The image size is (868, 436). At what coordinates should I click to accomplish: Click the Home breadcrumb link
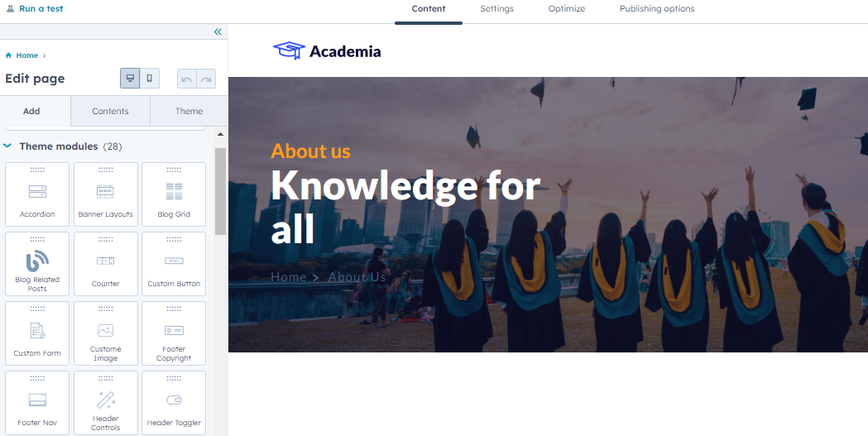(26, 55)
